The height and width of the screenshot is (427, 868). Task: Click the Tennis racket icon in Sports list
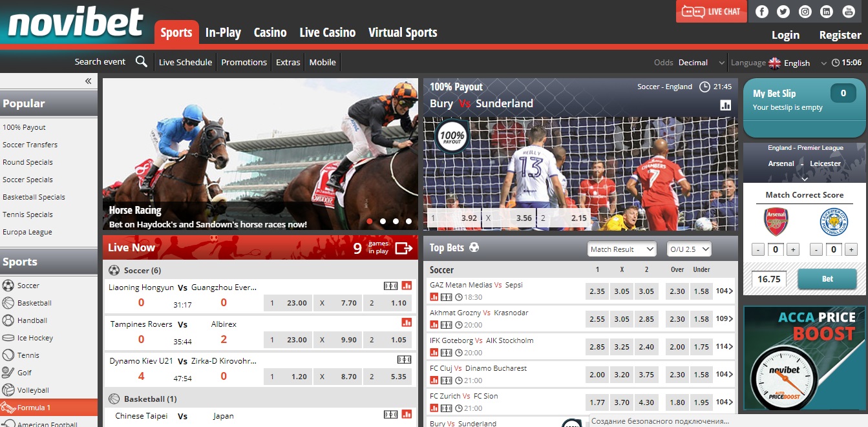click(8, 355)
